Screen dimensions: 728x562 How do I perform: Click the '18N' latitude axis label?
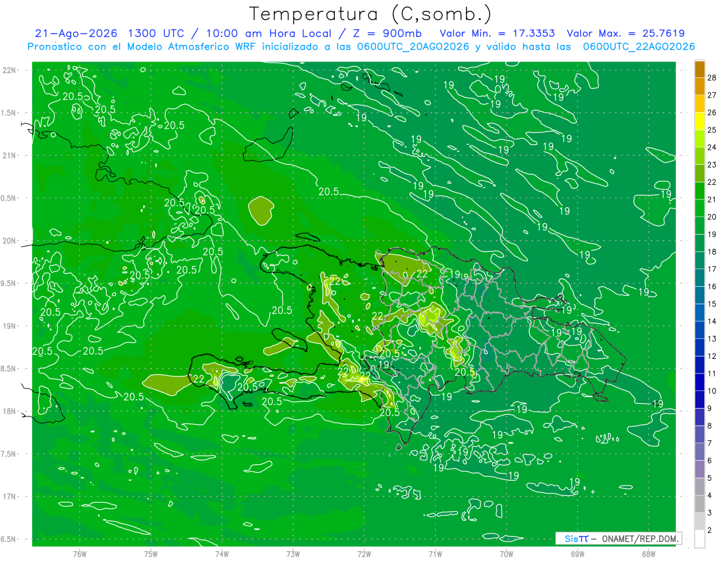[x=10, y=411]
